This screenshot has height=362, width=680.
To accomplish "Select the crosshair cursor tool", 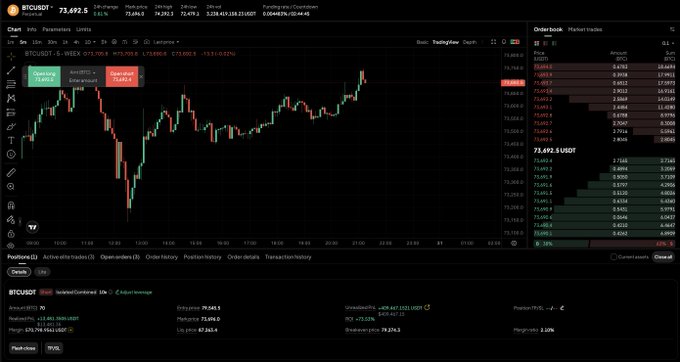I will [11, 56].
